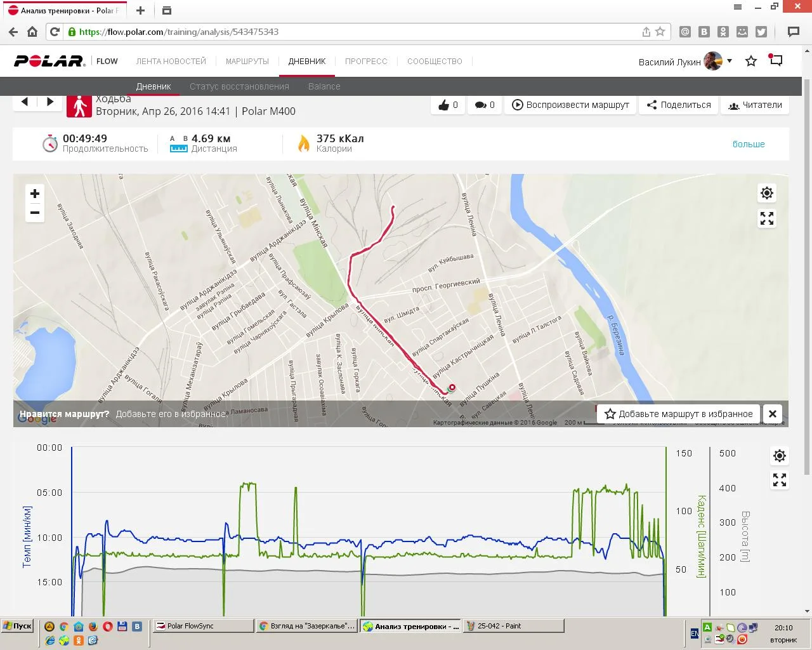The width and height of the screenshot is (812, 650).
Task: Open the СООБЩЕСТВО menu item
Action: click(435, 62)
